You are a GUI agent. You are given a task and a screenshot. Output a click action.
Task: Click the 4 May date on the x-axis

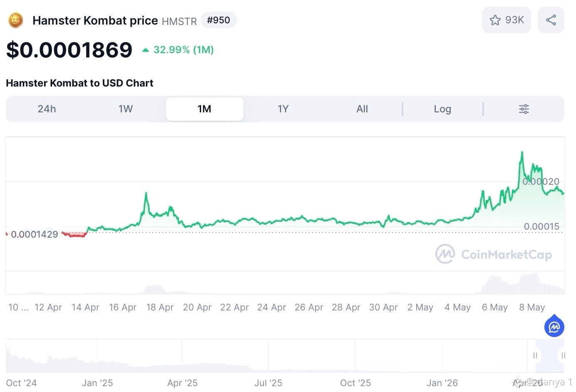[x=457, y=308]
